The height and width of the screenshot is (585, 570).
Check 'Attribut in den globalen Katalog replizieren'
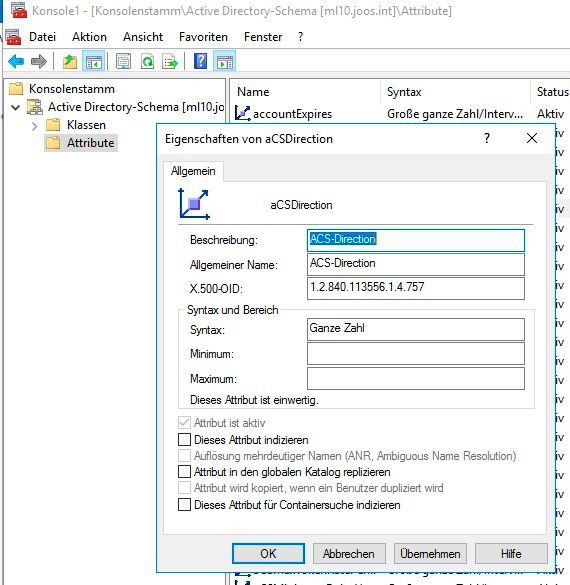click(184, 472)
